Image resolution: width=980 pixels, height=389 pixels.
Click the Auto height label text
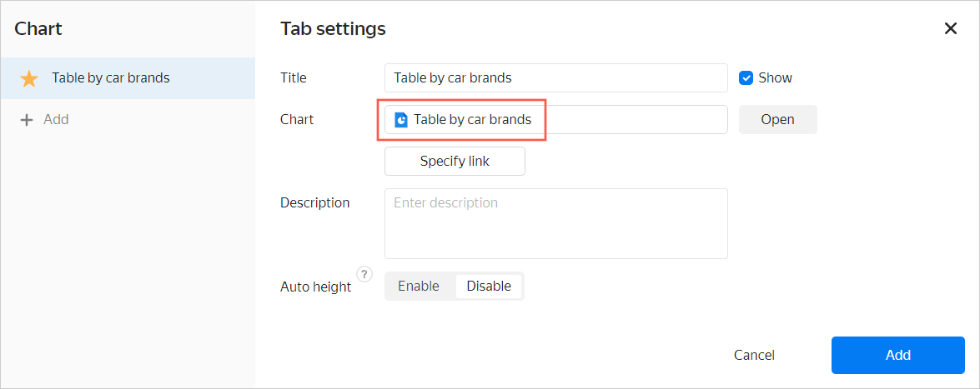(x=315, y=287)
